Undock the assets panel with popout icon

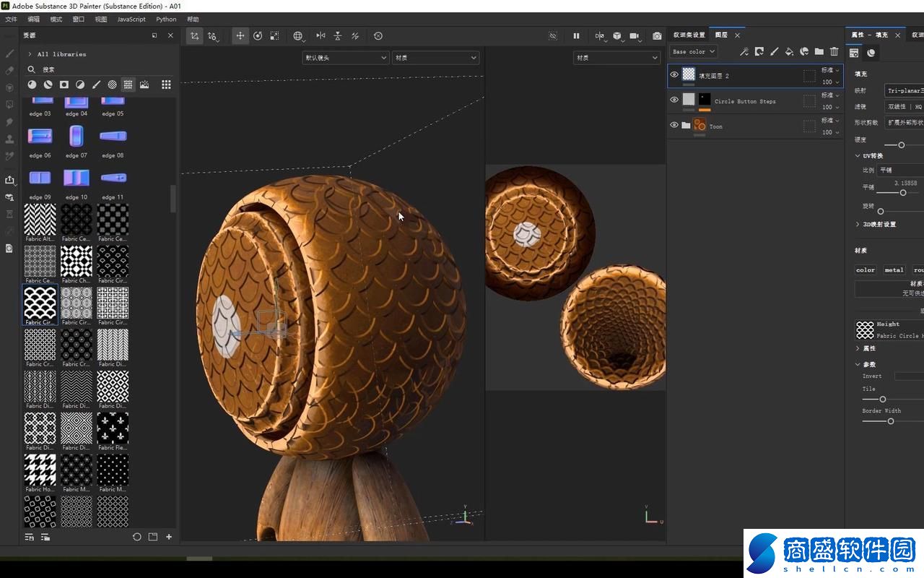[154, 35]
